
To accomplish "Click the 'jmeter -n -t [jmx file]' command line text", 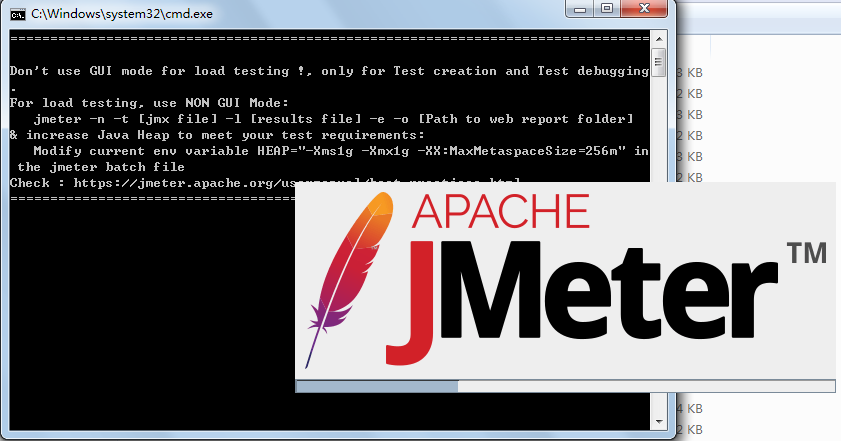I will pyautogui.click(x=333, y=119).
